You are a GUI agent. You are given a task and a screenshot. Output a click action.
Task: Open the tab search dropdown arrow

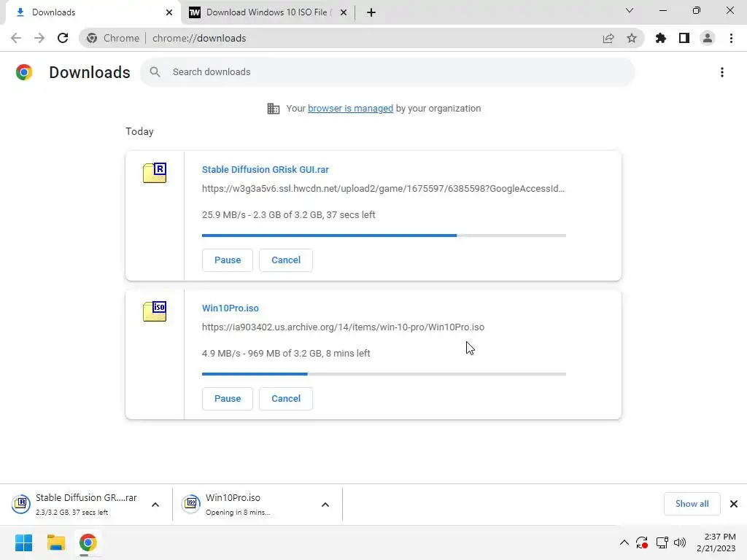click(630, 10)
